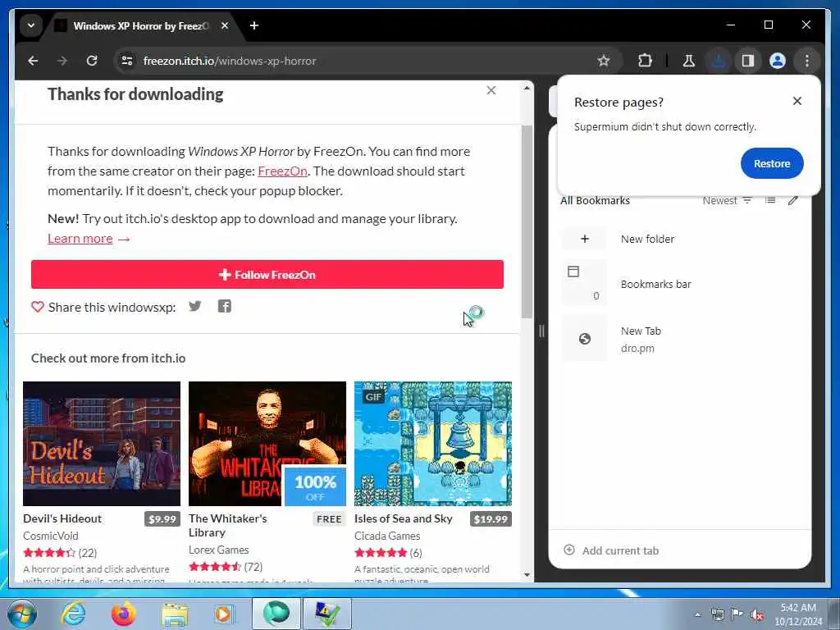Open the browser three-dot menu

(807, 61)
